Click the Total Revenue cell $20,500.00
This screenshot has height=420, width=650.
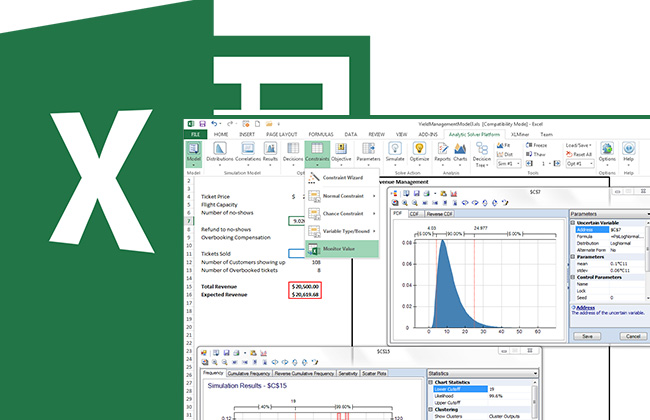[305, 286]
